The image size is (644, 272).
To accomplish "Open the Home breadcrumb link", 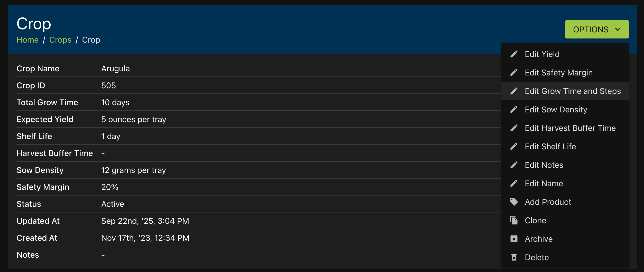I will (27, 40).
